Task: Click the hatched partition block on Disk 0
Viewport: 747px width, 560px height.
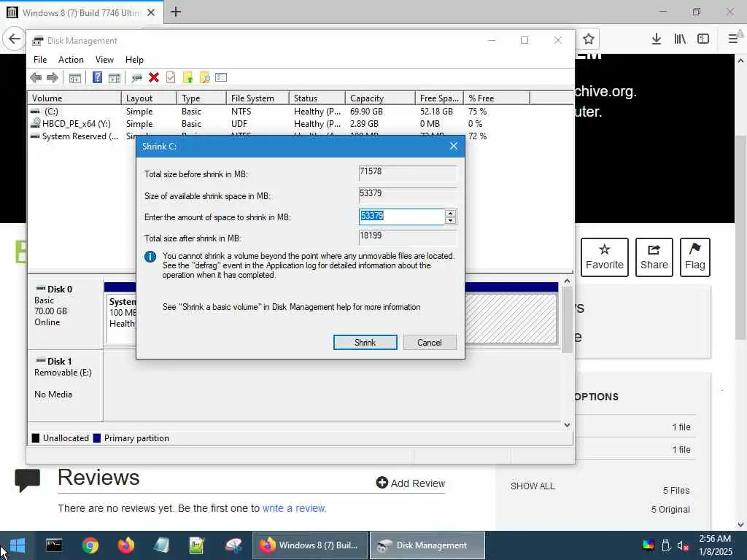Action: (511, 319)
